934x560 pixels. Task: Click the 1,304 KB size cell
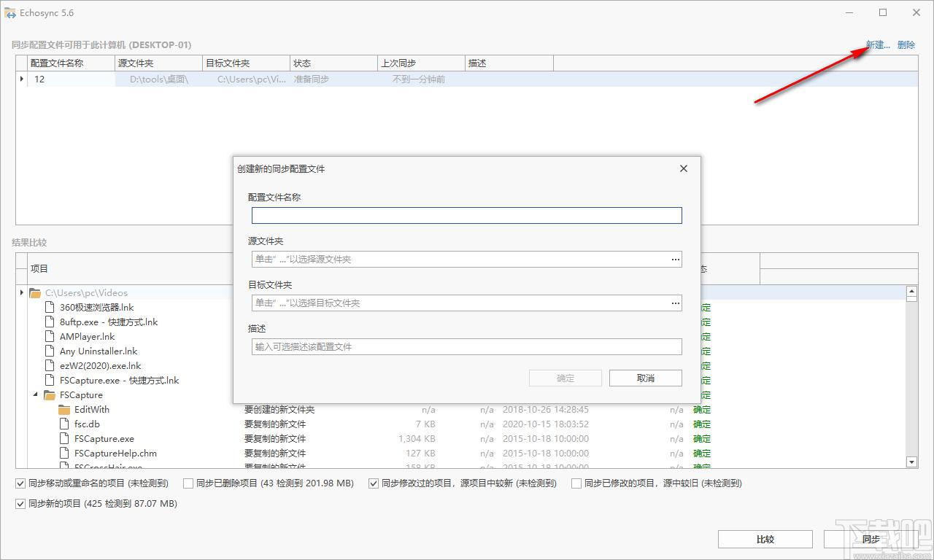coord(417,438)
